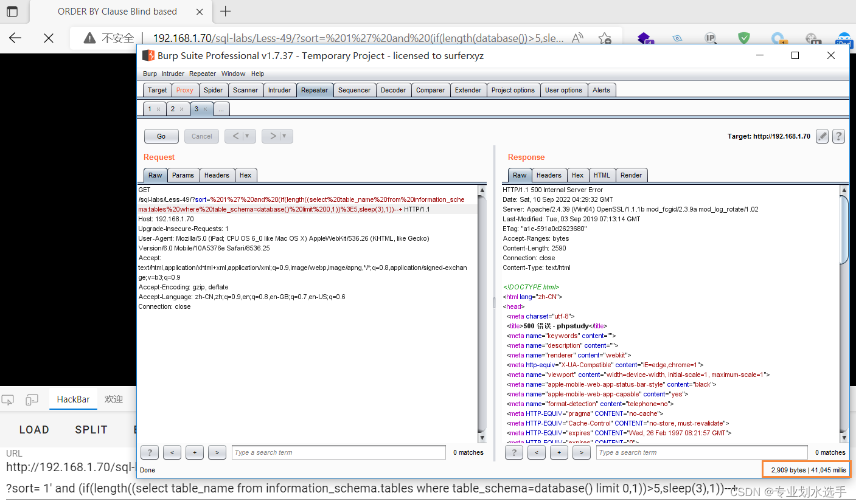Viewport: 856px width, 504px height.
Task: Switch to the Decoder tab
Action: click(x=393, y=90)
